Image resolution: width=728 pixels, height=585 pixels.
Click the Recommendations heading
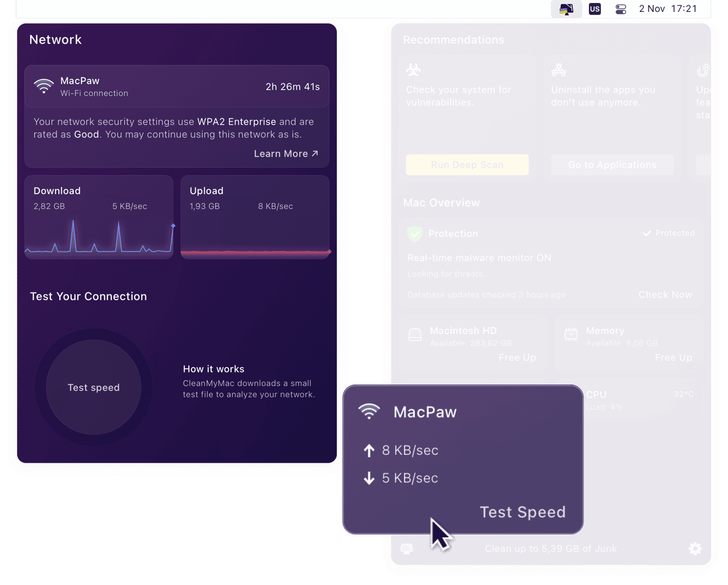(x=454, y=40)
